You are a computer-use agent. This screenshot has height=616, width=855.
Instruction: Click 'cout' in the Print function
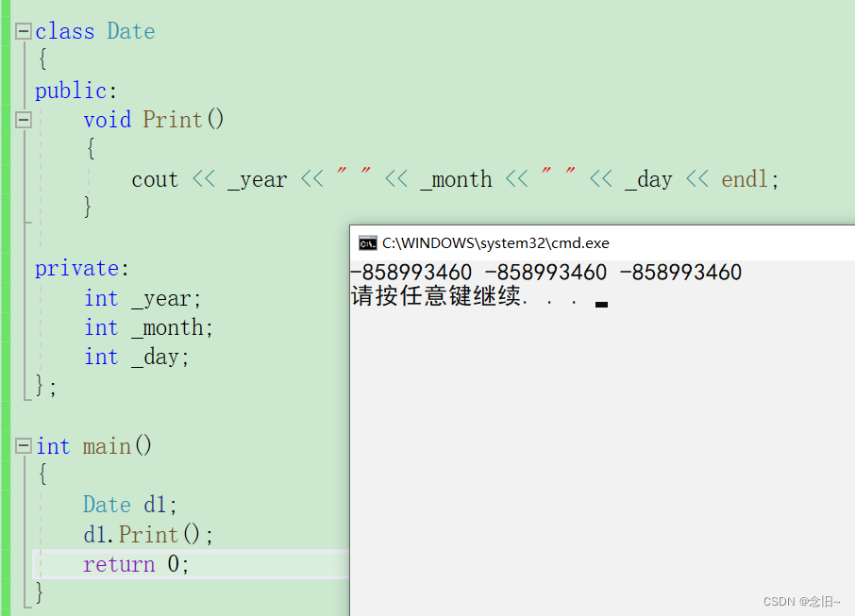pyautogui.click(x=155, y=179)
